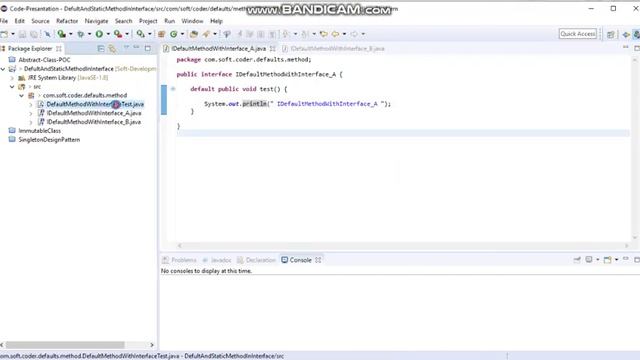Click the Back navigation arrow icon

click(335, 34)
